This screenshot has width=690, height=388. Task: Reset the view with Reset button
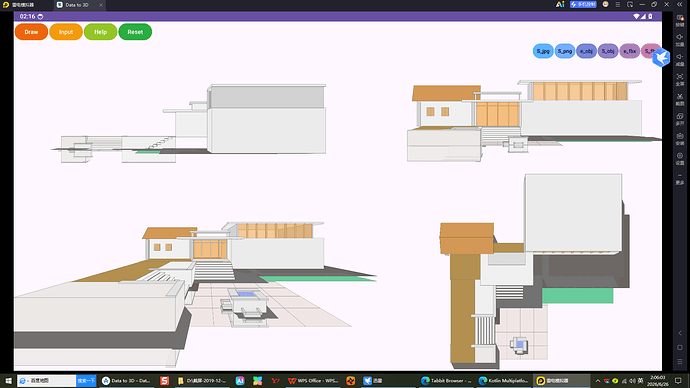(135, 32)
